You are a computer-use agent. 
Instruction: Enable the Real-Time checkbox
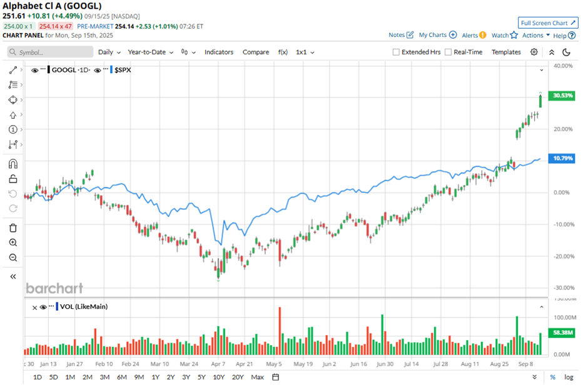[x=448, y=52]
